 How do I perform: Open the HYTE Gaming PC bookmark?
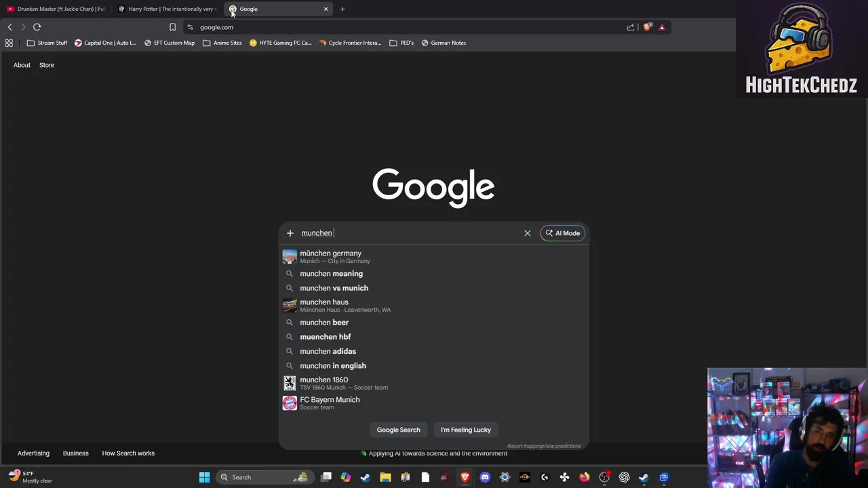[281, 43]
